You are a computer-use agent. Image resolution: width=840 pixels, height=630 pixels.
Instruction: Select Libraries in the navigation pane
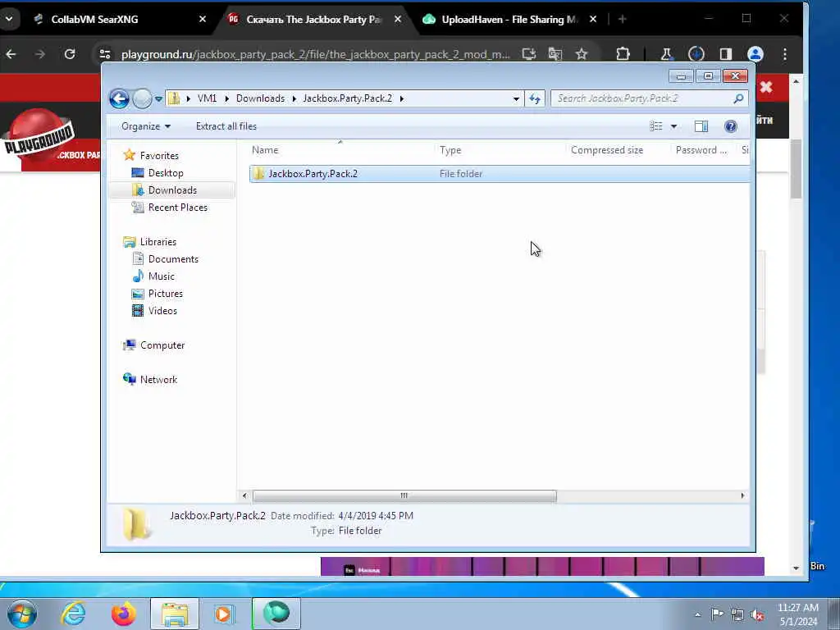(158, 242)
